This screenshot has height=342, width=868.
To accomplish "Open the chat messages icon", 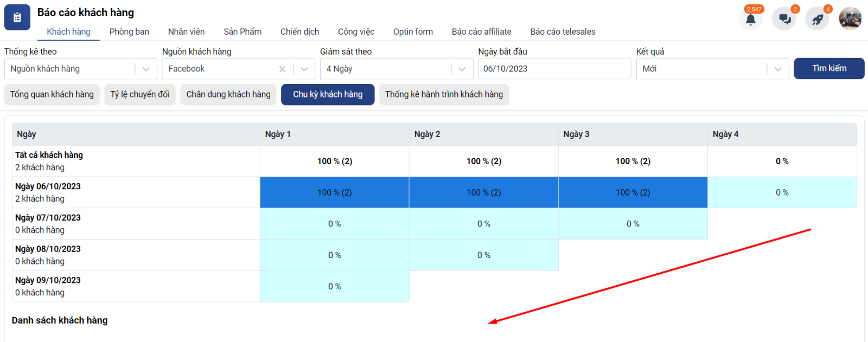I will 784,20.
